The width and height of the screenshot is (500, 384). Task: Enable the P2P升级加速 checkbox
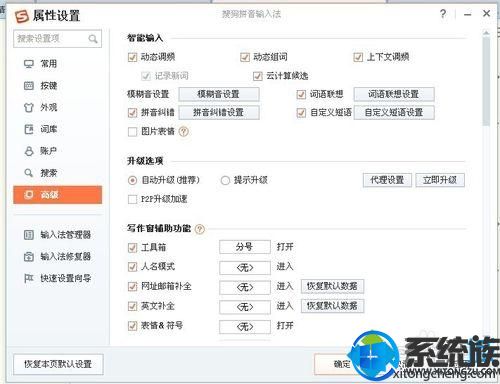(132, 199)
